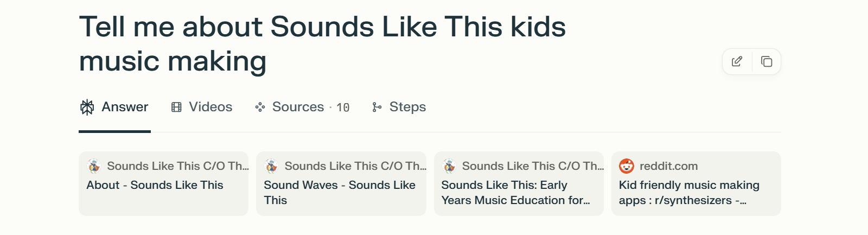Copy the query using the copy icon
Viewport: 868px width, 235px height.
coord(767,62)
